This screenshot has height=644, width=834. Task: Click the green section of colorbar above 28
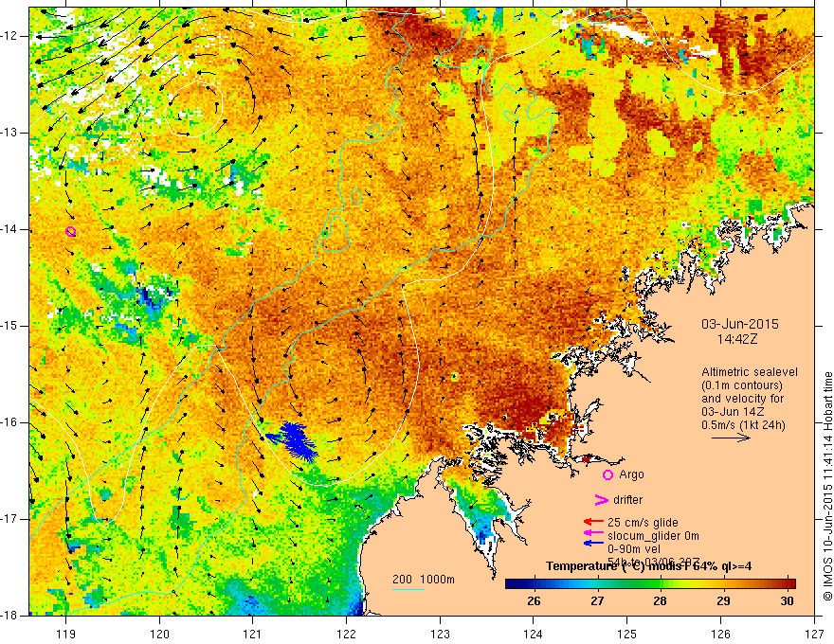[x=660, y=584]
